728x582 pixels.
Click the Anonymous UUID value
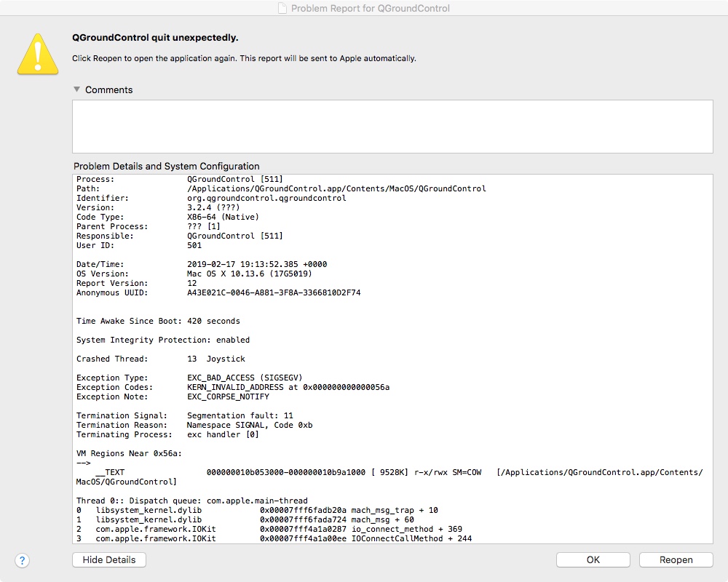(x=274, y=292)
